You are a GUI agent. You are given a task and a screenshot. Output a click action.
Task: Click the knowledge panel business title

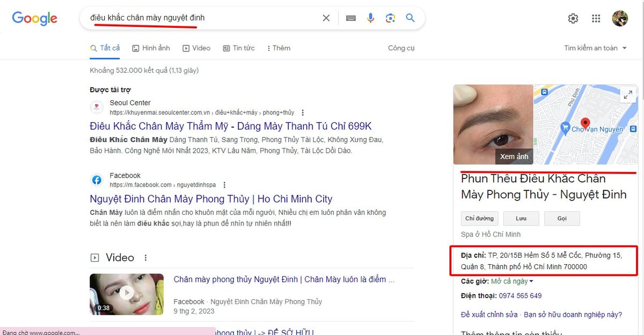pos(544,187)
